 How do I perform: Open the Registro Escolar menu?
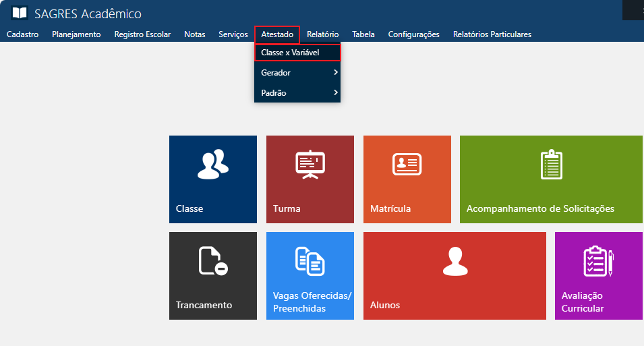coord(142,34)
